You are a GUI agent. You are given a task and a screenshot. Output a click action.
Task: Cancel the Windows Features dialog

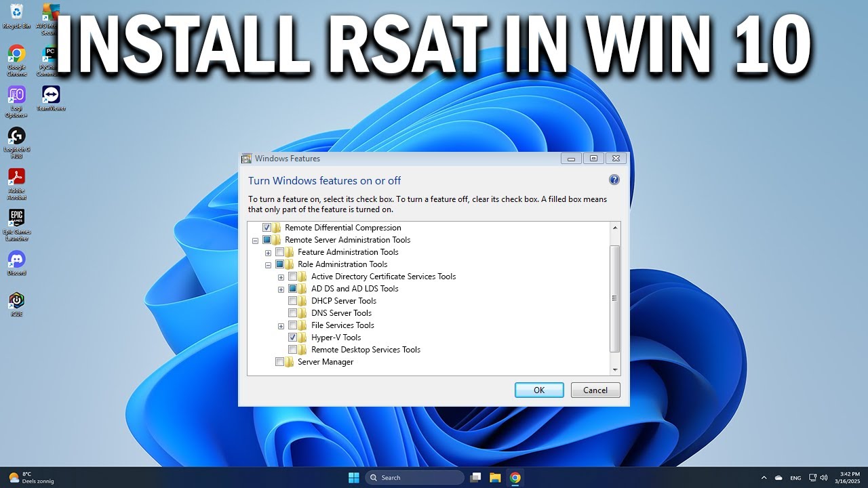pos(595,390)
